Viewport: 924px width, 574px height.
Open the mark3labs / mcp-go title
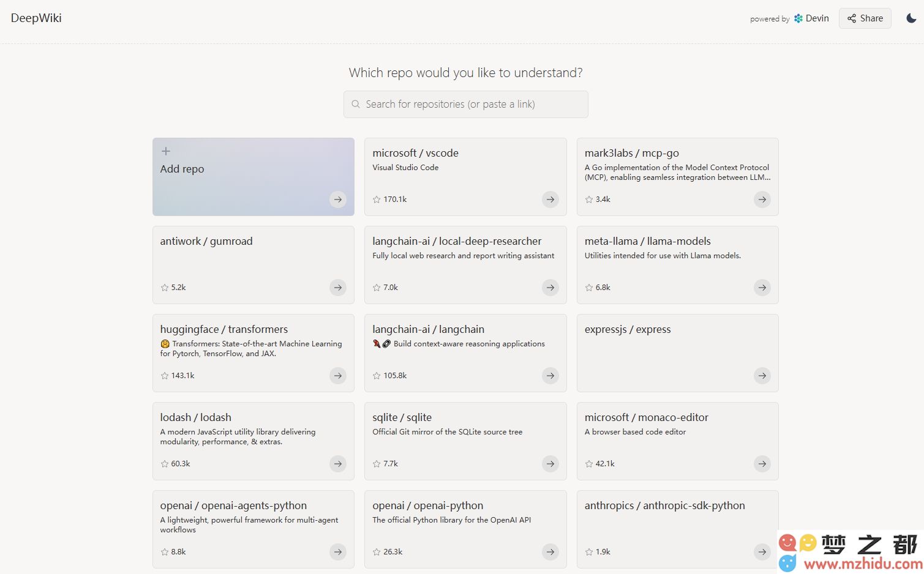[x=632, y=153]
